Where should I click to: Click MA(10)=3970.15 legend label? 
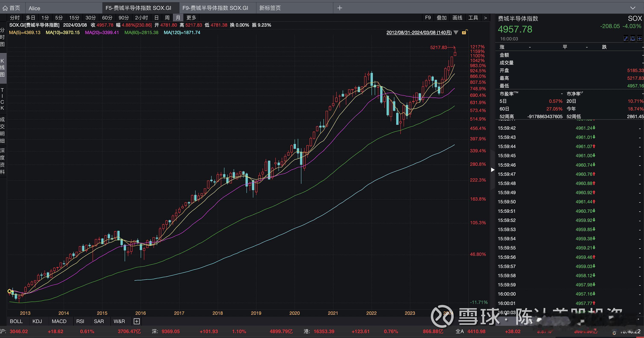pos(63,32)
